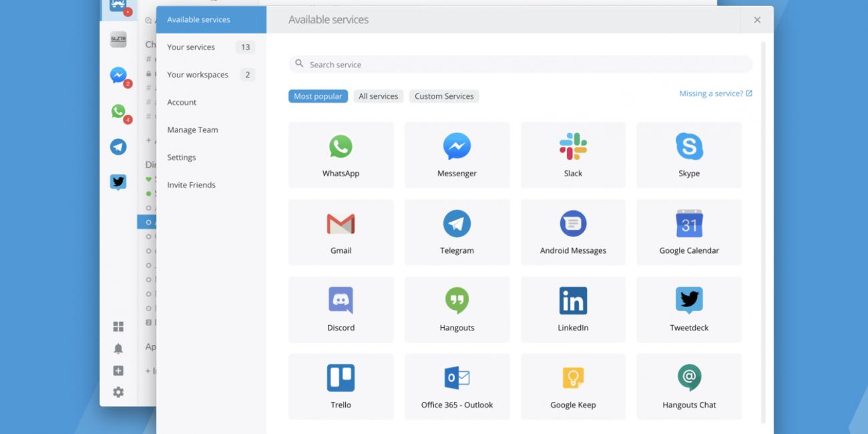
Task: Open Your workspaces menu item
Action: click(211, 75)
